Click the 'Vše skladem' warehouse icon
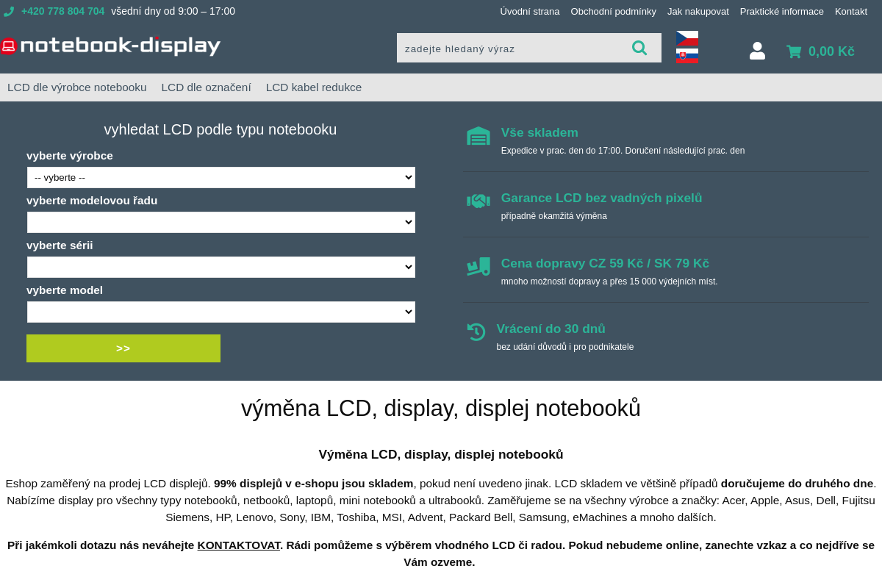This screenshot has width=882, height=588. click(x=478, y=135)
